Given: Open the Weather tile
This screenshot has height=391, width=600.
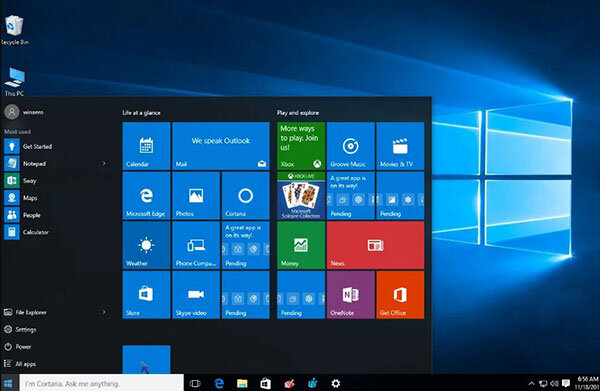Looking at the screenshot, I should point(147,245).
